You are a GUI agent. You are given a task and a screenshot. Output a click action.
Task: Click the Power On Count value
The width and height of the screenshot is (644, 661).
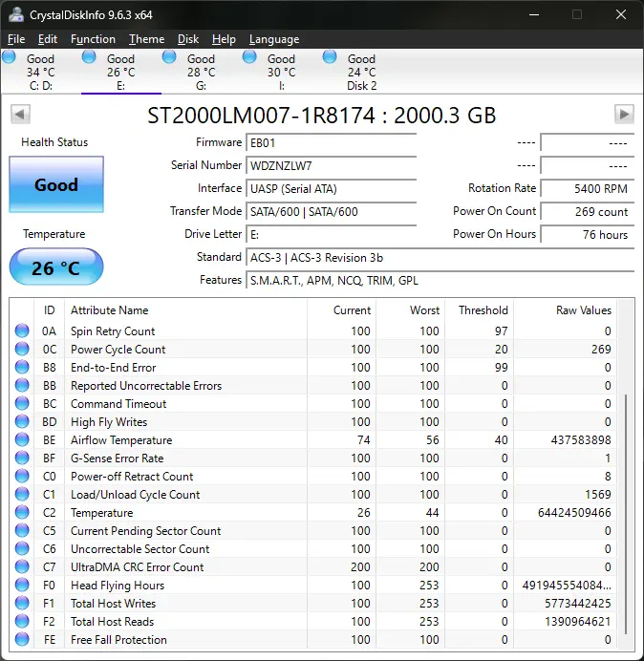(587, 212)
